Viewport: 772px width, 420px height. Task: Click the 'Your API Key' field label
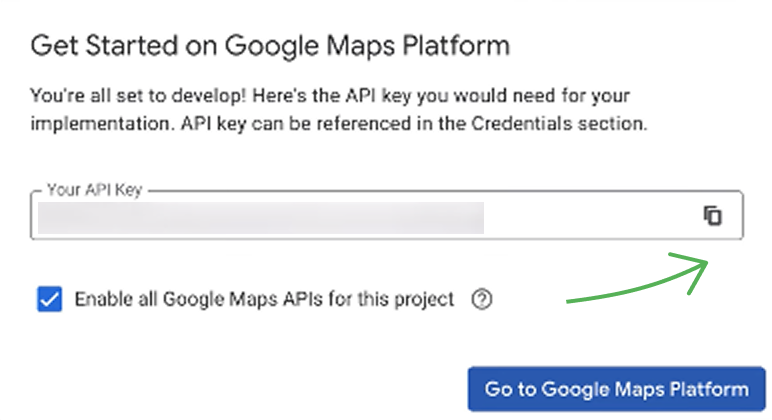tap(96, 187)
